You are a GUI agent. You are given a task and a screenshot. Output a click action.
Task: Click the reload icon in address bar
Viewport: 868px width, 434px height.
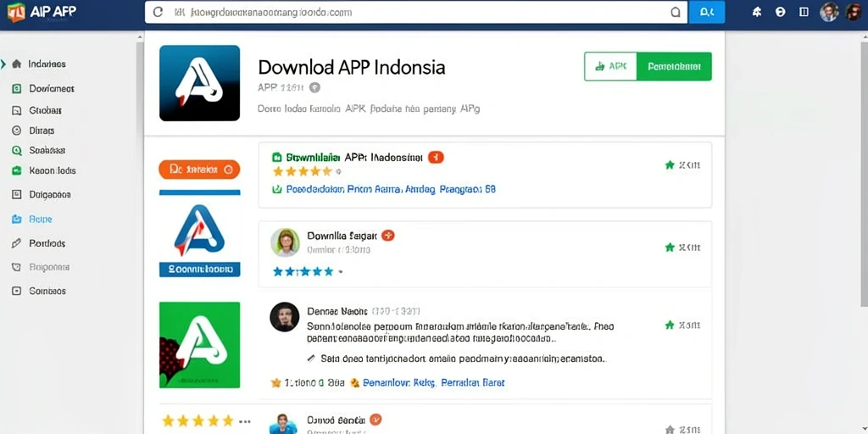(158, 12)
